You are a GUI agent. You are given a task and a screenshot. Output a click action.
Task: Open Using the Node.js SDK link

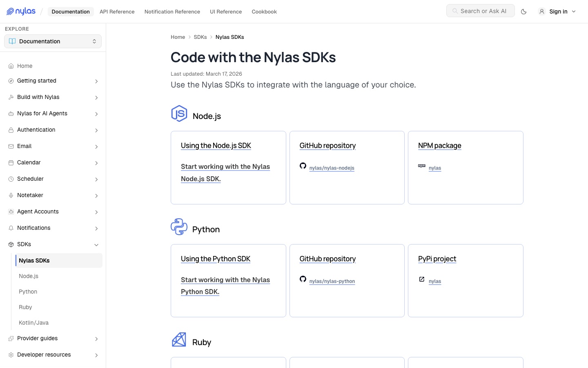[216, 146]
